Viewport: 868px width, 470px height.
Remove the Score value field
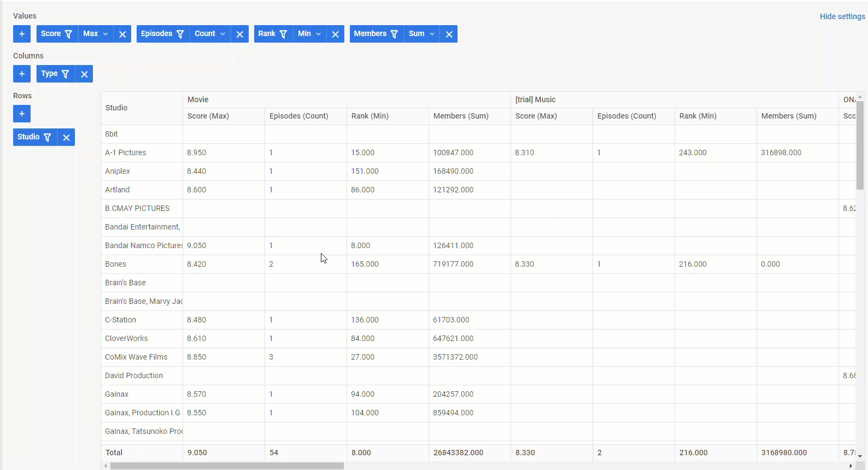122,34
